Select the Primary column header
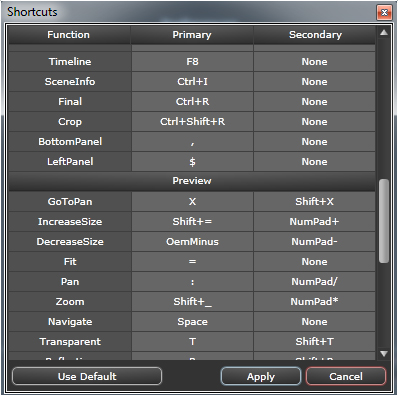The width and height of the screenshot is (398, 395). point(192,35)
